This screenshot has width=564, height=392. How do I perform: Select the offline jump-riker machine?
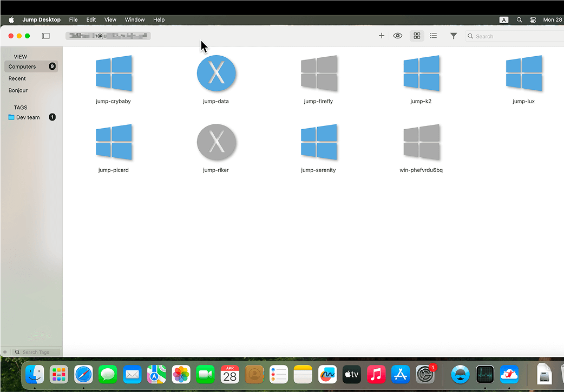pyautogui.click(x=216, y=142)
